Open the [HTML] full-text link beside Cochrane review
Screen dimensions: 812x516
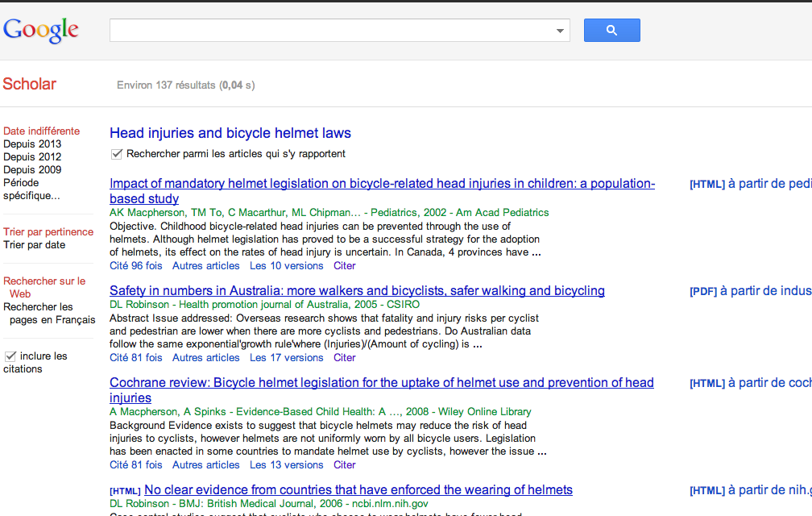(x=751, y=383)
